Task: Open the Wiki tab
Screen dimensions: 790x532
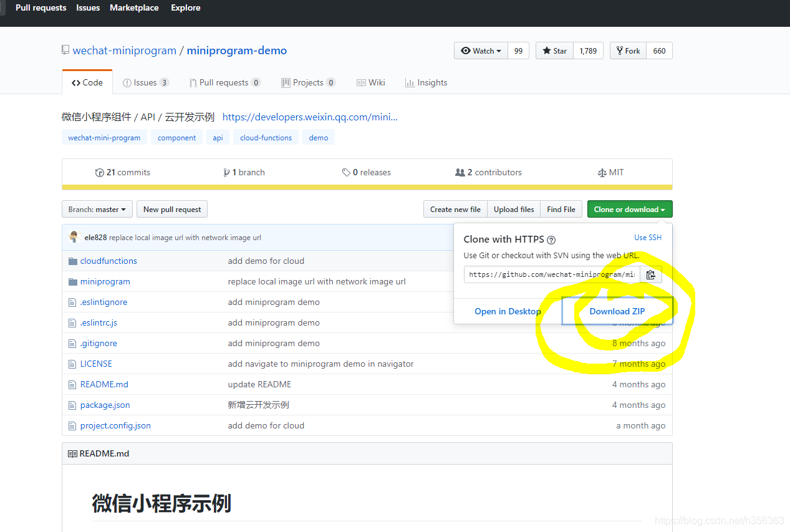Action: (371, 82)
